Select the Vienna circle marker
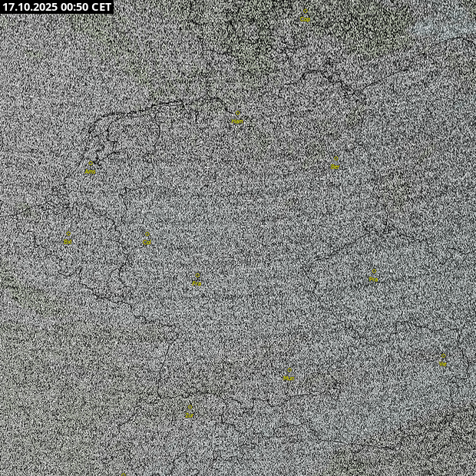The width and height of the screenshot is (476, 476). coord(443,357)
